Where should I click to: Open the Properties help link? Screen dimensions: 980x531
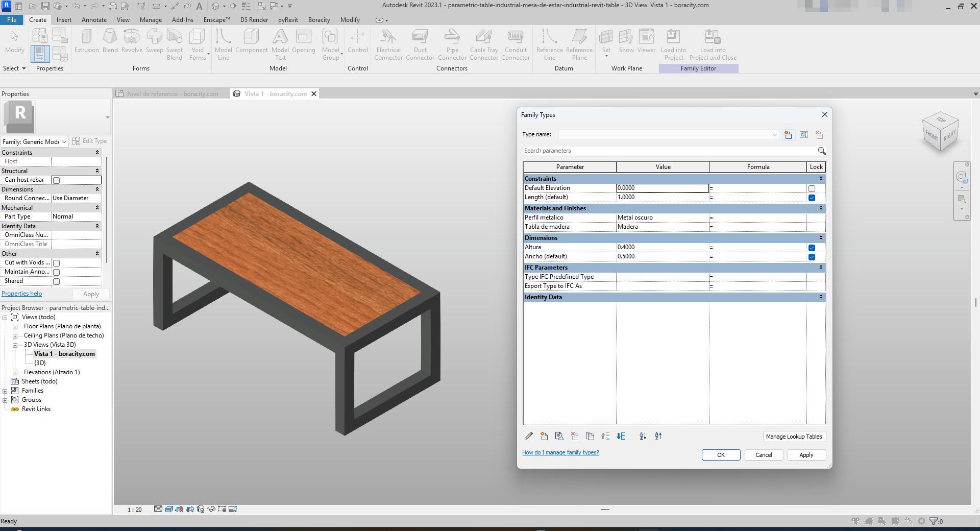[21, 294]
